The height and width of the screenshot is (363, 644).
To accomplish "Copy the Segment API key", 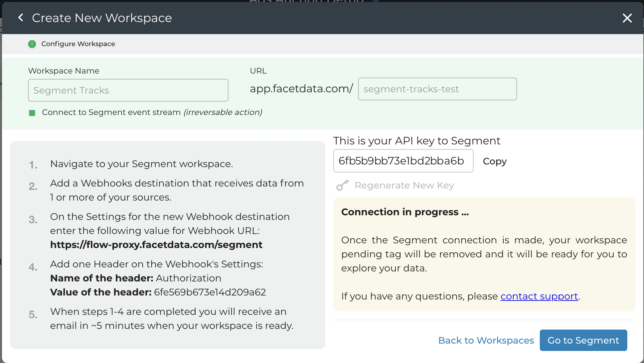I will [495, 161].
